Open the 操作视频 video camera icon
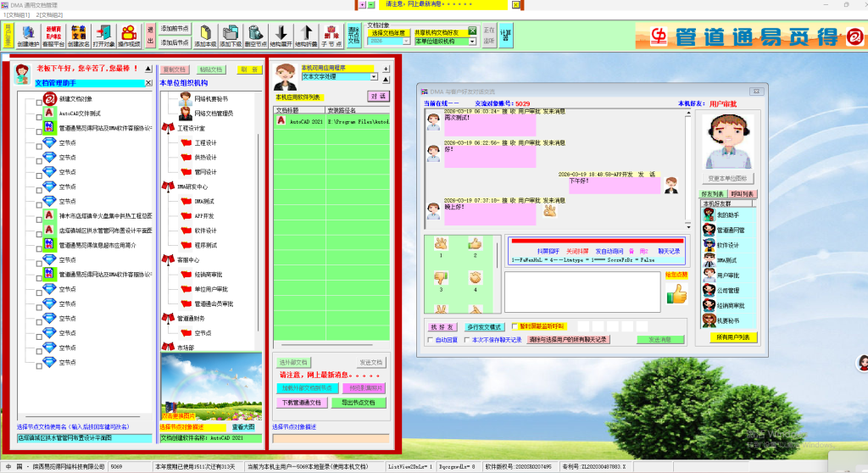This screenshot has width=868, height=473. [130, 36]
